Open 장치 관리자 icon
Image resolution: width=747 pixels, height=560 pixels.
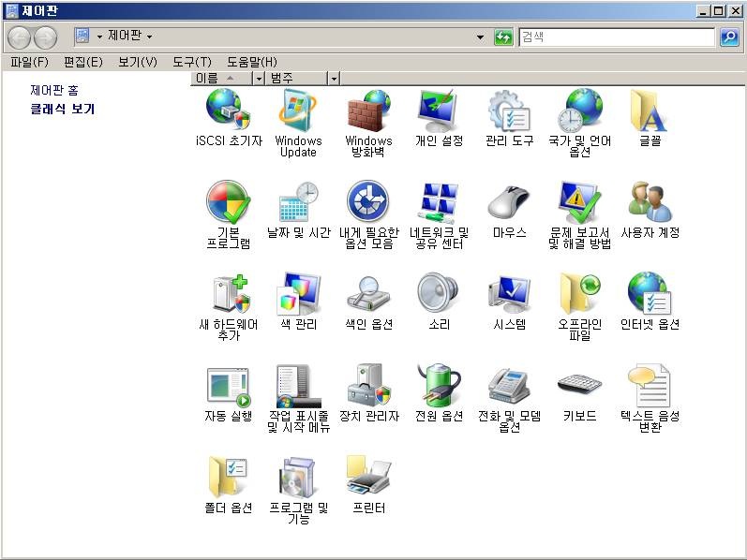pos(368,385)
